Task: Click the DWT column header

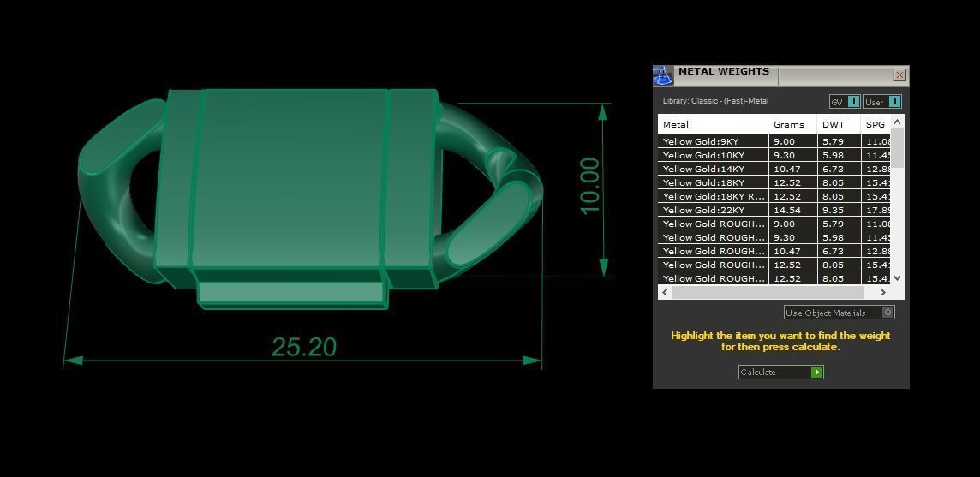Action: [x=839, y=124]
